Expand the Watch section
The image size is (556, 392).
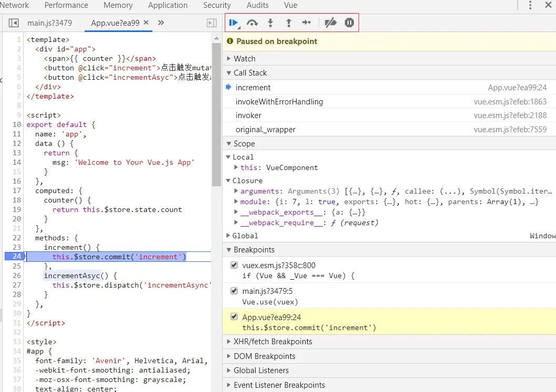[244, 58]
